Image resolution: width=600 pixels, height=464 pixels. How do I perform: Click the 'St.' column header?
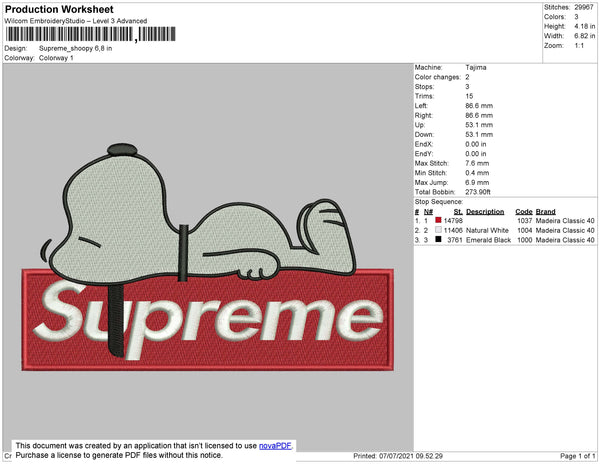click(458, 212)
